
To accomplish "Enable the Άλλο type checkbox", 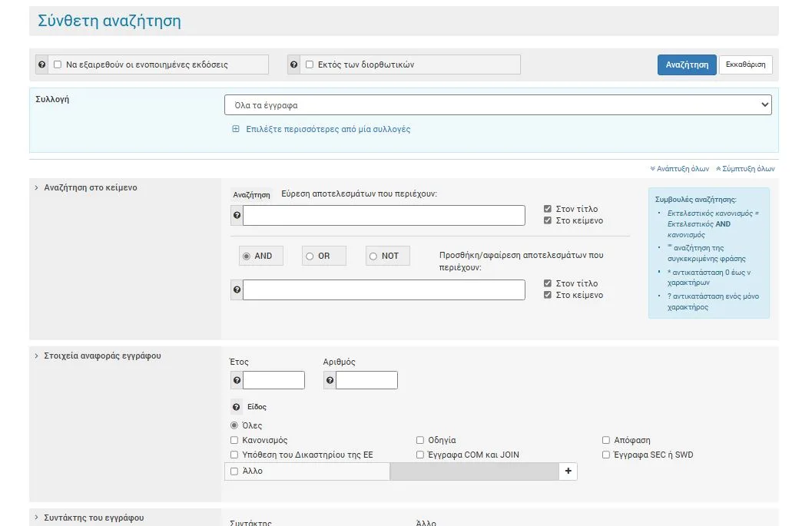I will coord(234,471).
